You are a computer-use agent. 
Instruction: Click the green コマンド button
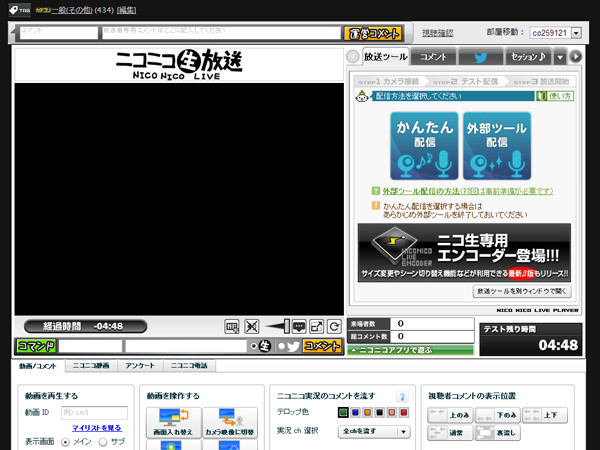tap(36, 346)
